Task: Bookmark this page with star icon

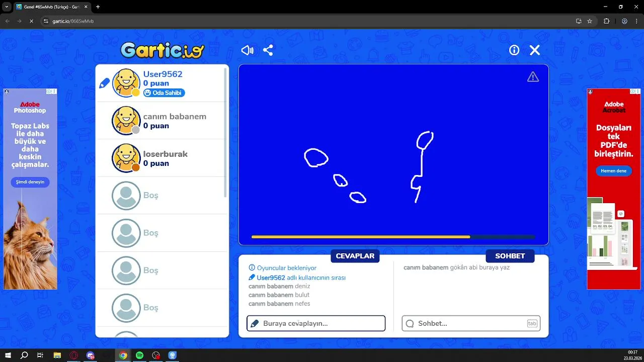Action: 590,21
